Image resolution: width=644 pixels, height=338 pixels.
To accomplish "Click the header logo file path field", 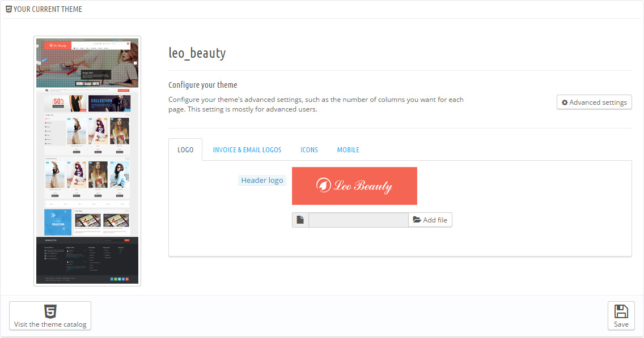I will click(x=358, y=220).
